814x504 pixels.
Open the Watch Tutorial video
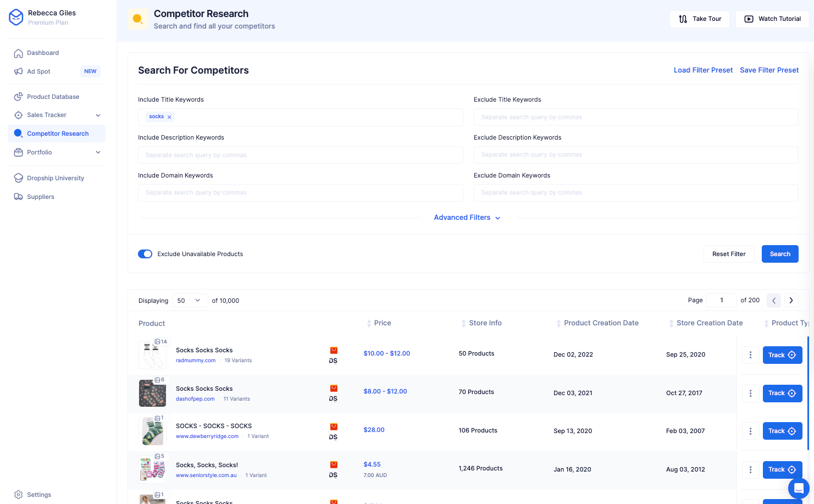772,19
